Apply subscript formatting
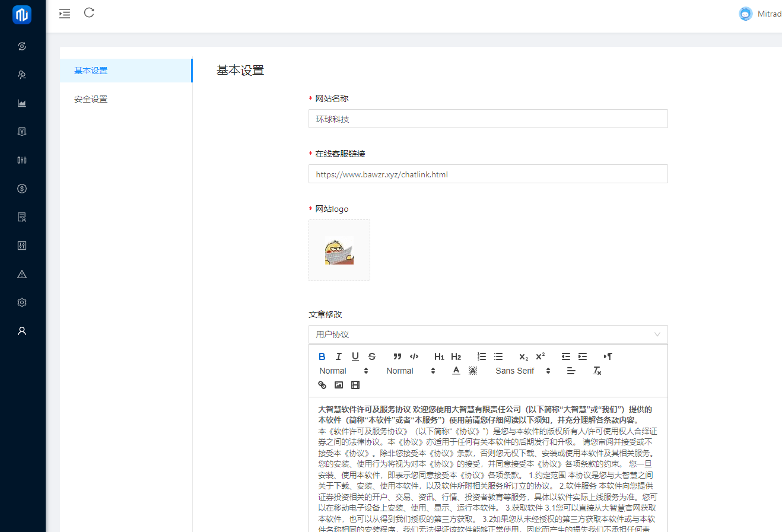Image resolution: width=782 pixels, height=532 pixels. 523,356
